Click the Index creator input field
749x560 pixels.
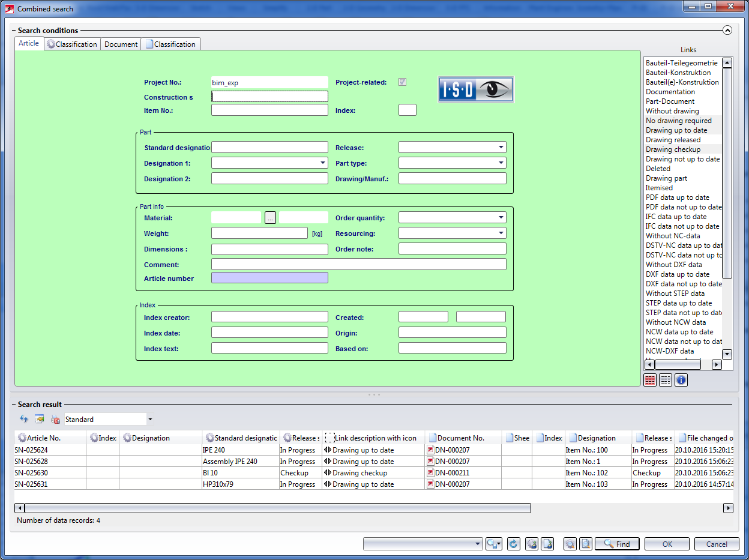(x=269, y=317)
